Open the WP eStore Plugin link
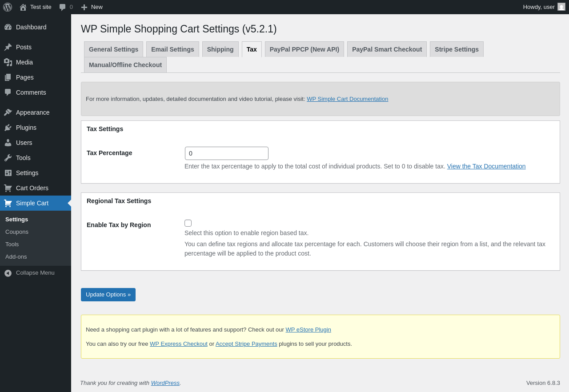Viewport: 569px width, 392px height. pos(308,330)
